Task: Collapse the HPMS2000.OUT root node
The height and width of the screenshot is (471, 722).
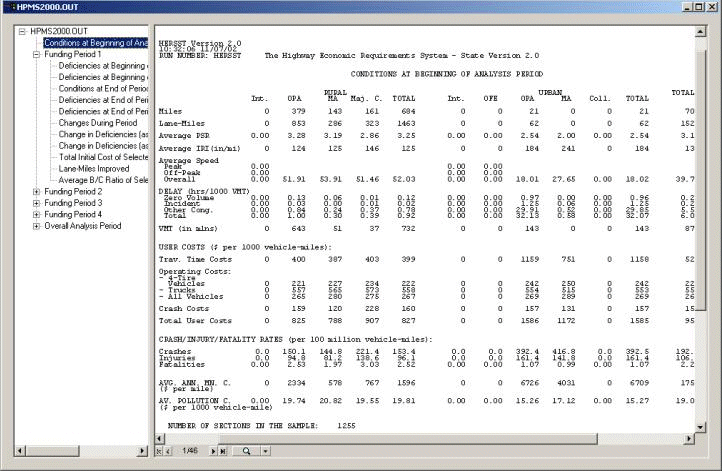Action: (x=22, y=31)
